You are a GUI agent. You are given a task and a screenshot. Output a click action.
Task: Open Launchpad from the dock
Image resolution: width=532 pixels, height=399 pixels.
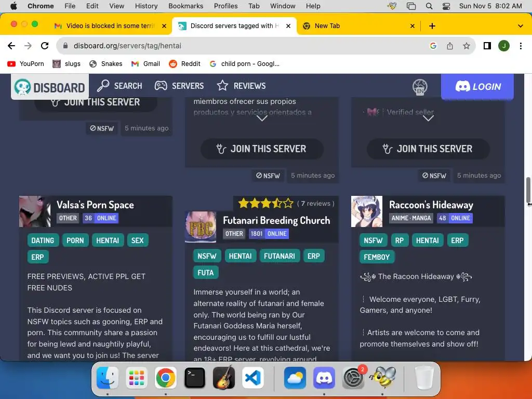(137, 378)
